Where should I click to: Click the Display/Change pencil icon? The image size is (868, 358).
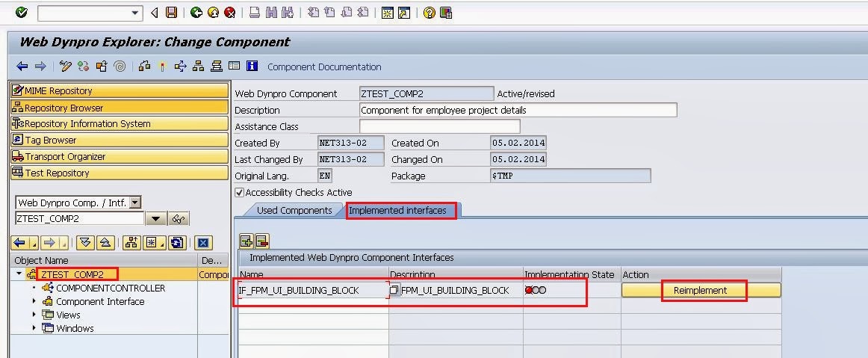tap(66, 67)
